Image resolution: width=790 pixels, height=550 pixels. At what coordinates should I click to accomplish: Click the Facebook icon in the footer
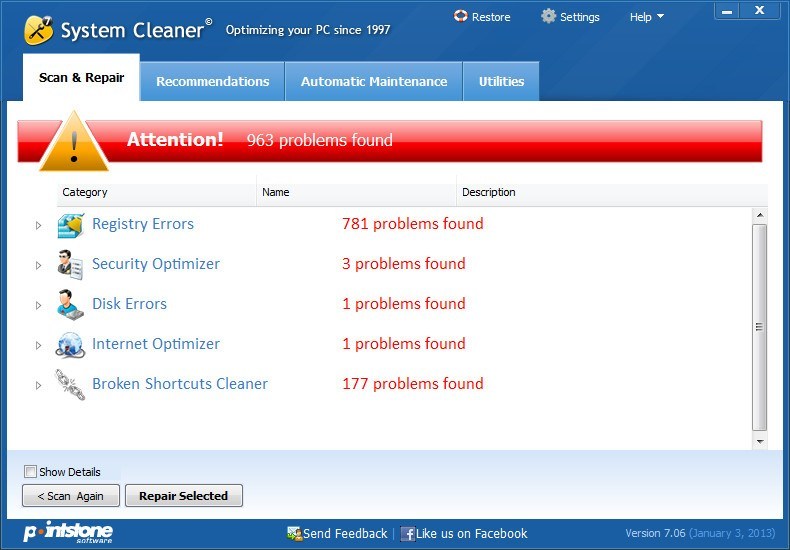[408, 534]
